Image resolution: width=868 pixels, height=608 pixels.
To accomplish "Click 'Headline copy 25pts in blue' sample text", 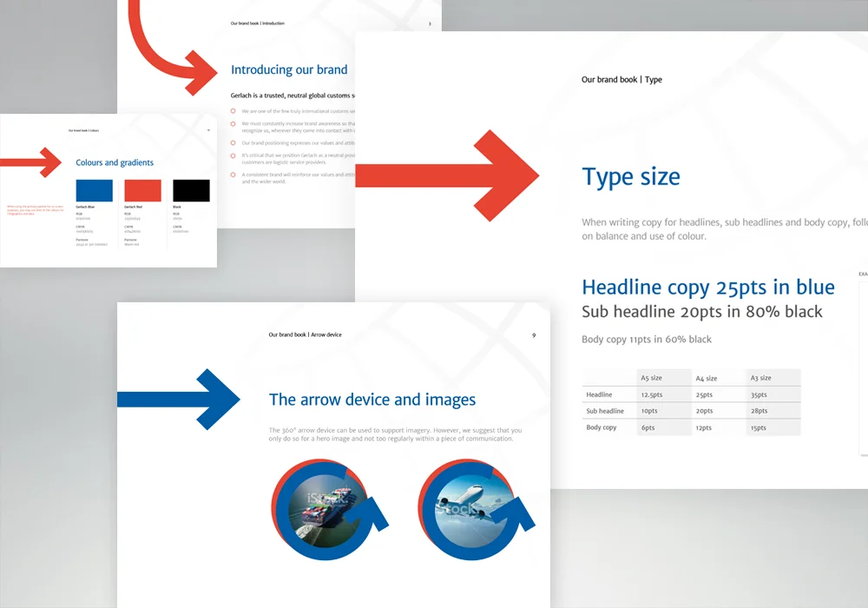I will click(708, 287).
